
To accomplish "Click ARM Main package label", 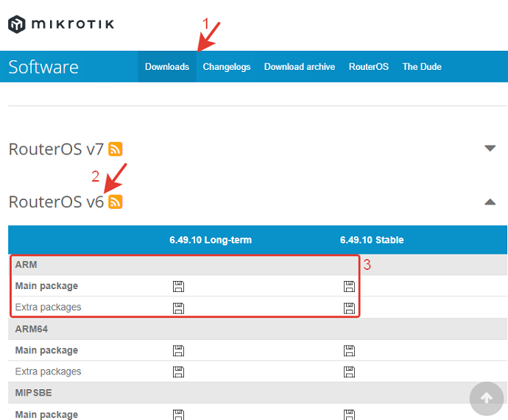I will 46,286.
